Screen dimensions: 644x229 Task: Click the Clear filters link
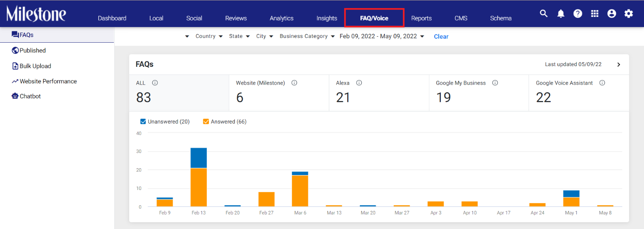click(441, 37)
